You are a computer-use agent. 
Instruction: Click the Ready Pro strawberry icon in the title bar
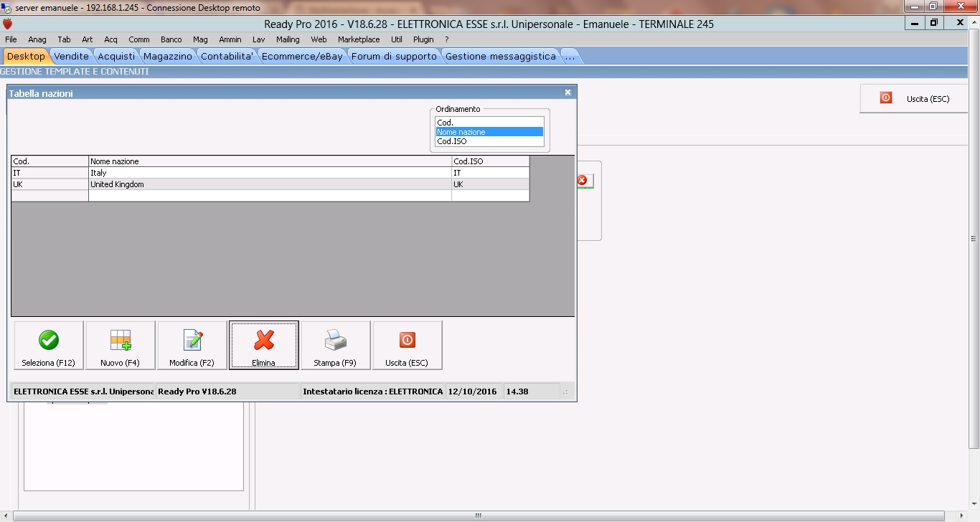[x=8, y=24]
